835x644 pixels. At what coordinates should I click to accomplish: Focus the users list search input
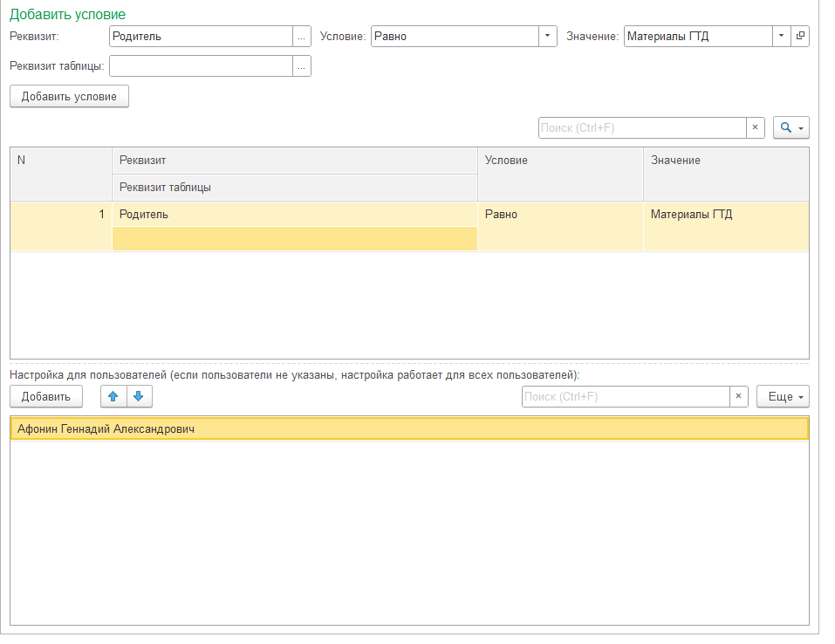pyautogui.click(x=626, y=397)
